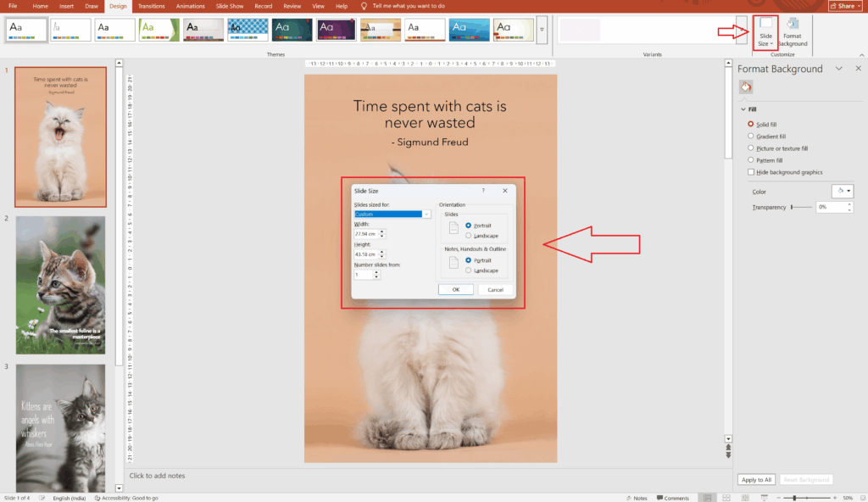
Task: Switch to Slide Sorter view in status bar
Action: 726,498
